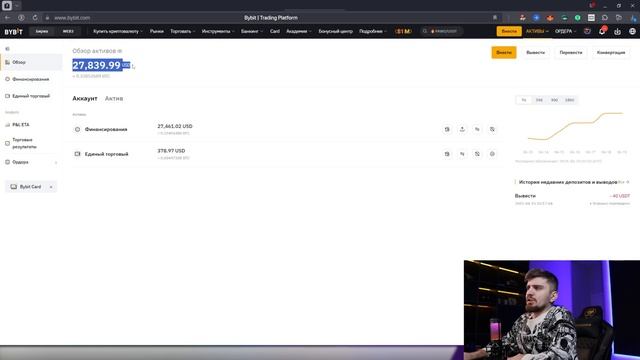The width and height of the screenshot is (640, 360).
Task: Click the icon left of the notification bell
Action: [587, 31]
